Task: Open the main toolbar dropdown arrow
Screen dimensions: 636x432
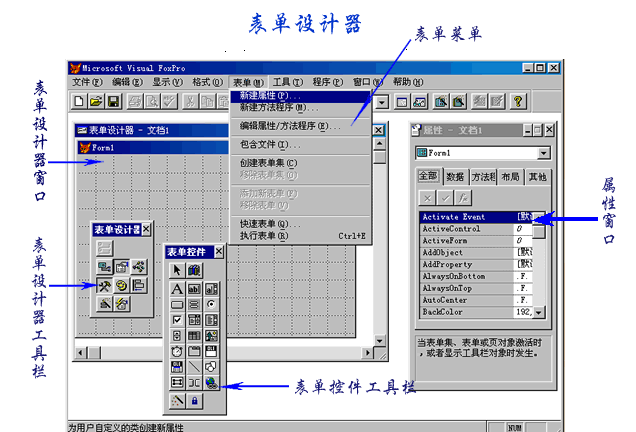Action: point(382,102)
